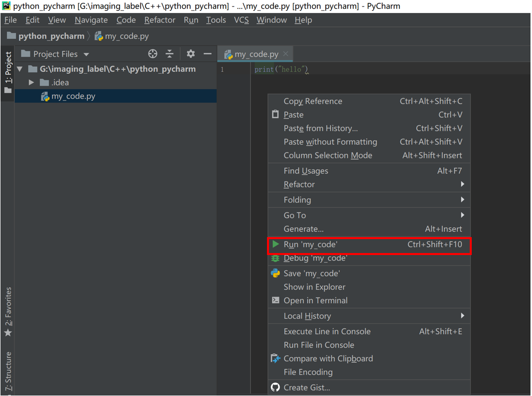The width and height of the screenshot is (532, 396).
Task: Open the Tools menu
Action: tap(216, 20)
